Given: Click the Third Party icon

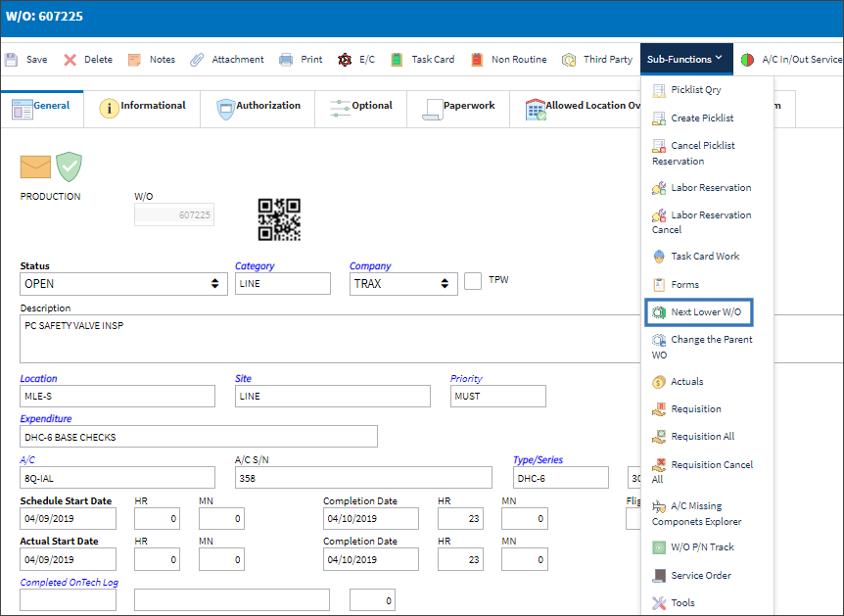Looking at the screenshot, I should [x=569, y=59].
